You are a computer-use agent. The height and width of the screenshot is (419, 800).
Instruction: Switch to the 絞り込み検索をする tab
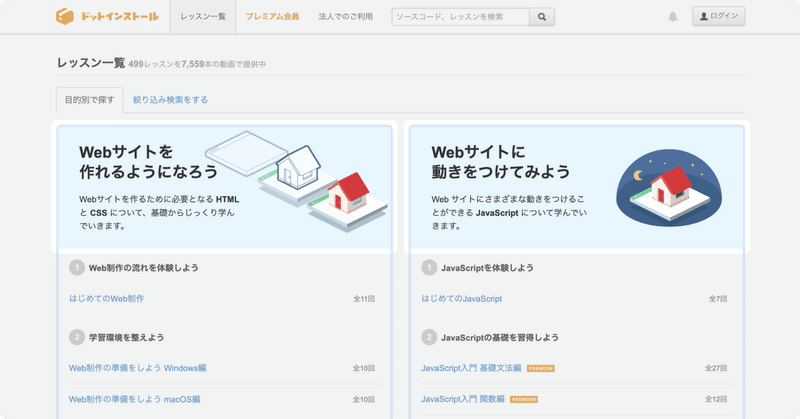click(x=170, y=100)
